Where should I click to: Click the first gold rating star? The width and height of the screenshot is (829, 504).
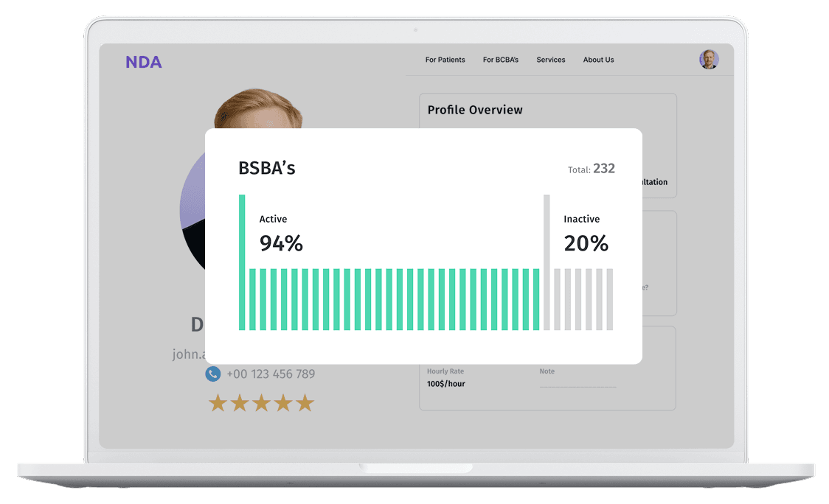tap(218, 403)
